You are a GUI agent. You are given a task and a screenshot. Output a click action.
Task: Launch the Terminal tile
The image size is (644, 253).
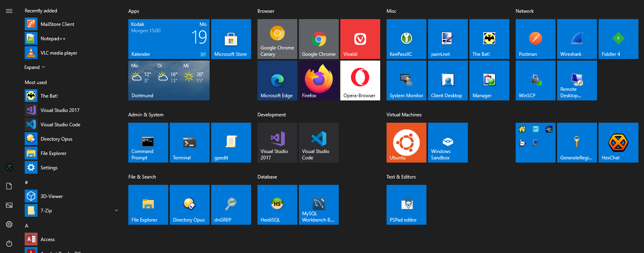click(190, 143)
